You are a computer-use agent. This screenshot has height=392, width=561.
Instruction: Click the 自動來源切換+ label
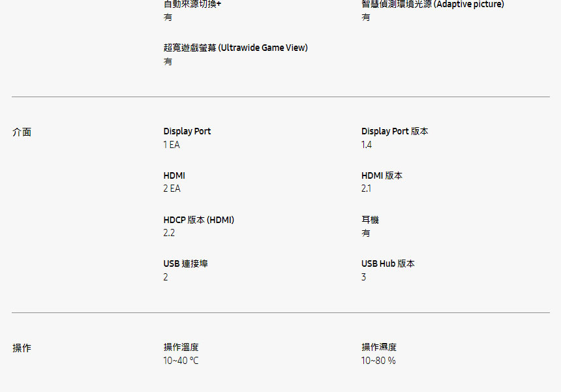[x=192, y=4]
